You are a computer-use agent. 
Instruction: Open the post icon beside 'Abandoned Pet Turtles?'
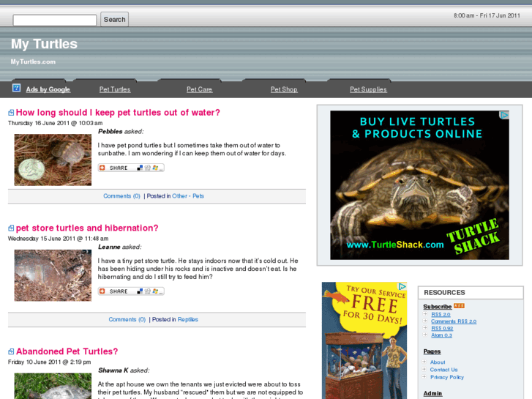[x=11, y=351]
